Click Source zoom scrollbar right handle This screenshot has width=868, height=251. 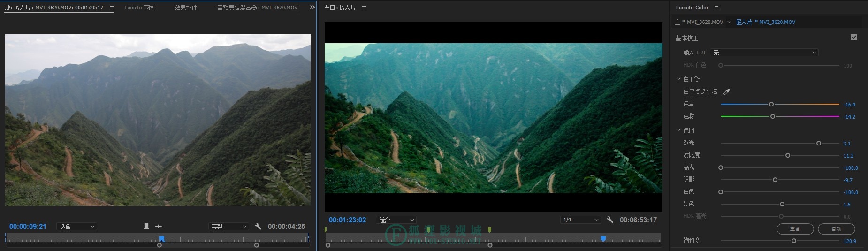pos(256,245)
